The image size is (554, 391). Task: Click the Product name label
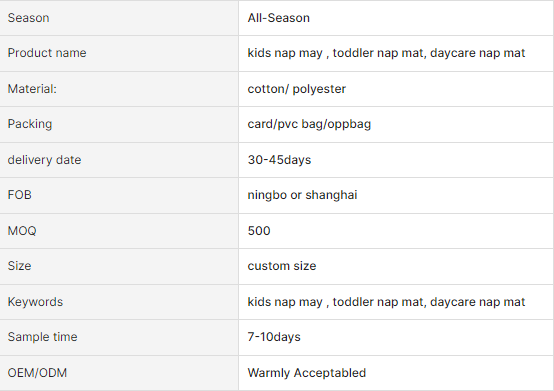[x=47, y=53]
